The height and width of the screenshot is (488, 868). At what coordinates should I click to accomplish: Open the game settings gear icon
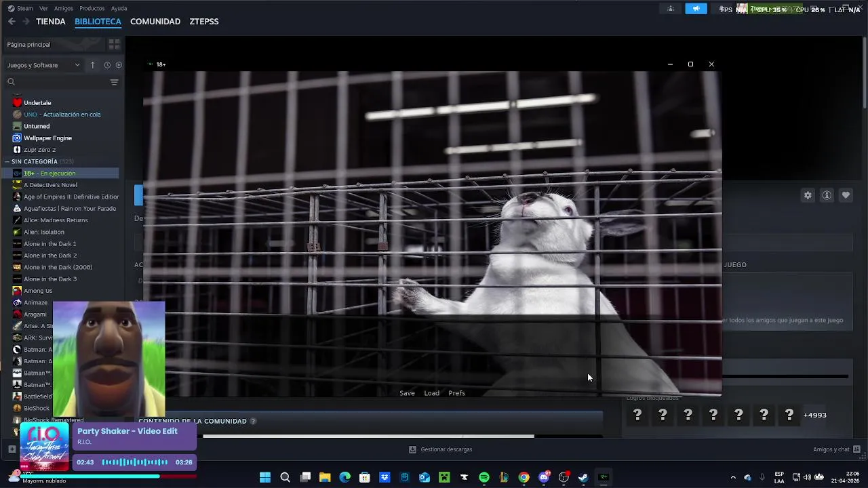point(808,195)
